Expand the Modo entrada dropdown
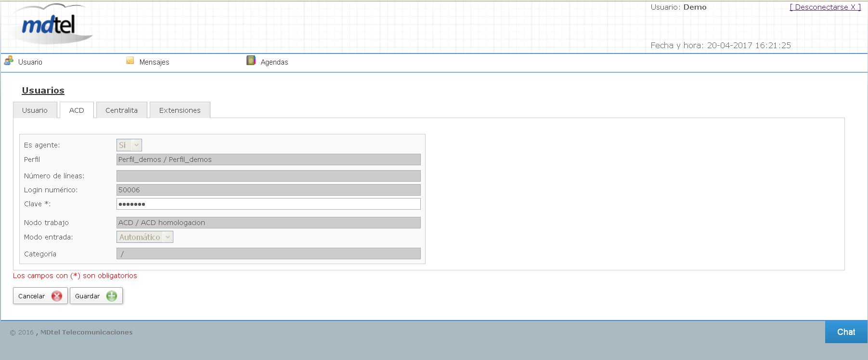This screenshot has width=868, height=360. coord(145,237)
